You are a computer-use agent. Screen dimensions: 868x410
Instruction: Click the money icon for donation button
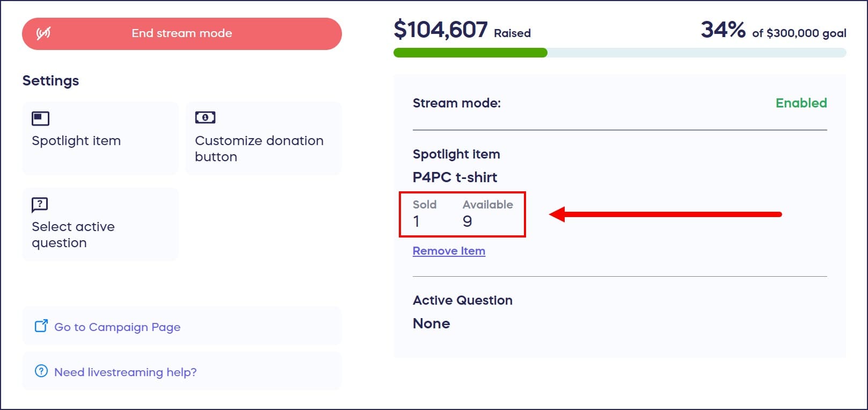pos(205,118)
